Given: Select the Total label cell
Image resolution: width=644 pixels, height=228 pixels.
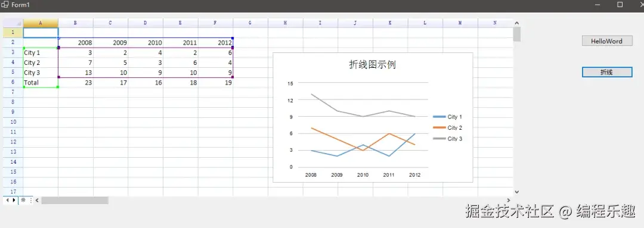Looking at the screenshot, I should point(41,82).
